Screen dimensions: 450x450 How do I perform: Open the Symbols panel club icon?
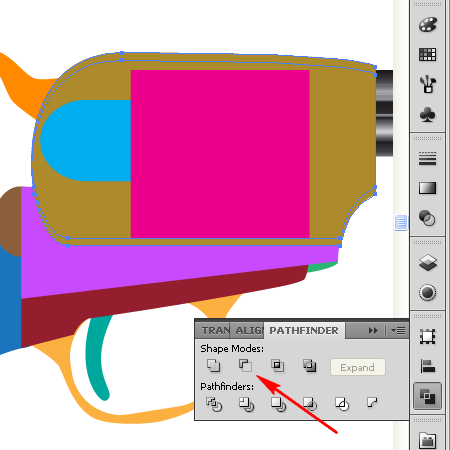[428, 114]
